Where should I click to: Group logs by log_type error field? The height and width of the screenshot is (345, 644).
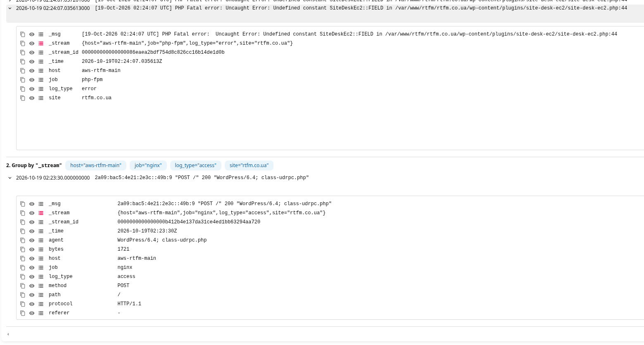pyautogui.click(x=41, y=89)
